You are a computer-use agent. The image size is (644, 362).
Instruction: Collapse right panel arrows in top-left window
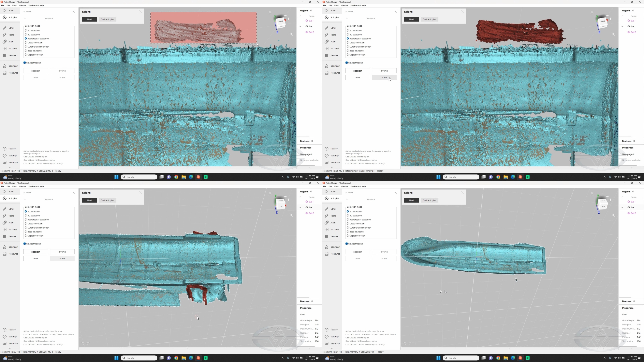pyautogui.click(x=309, y=168)
